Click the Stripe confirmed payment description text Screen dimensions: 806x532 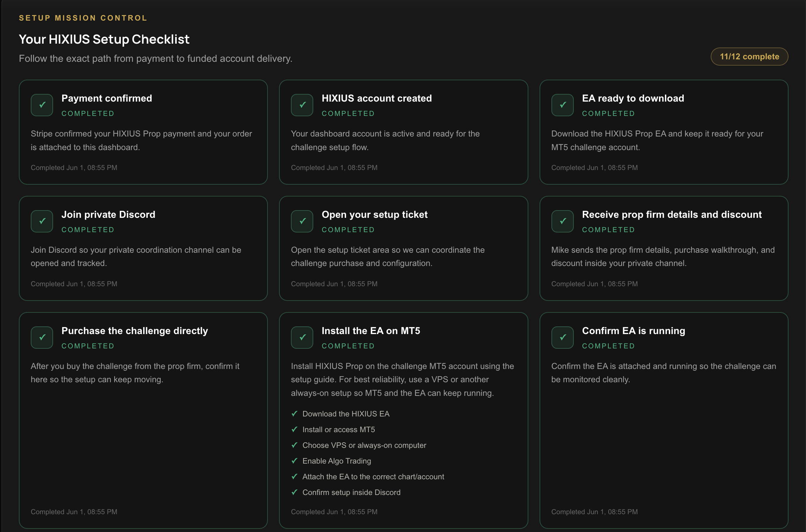coord(141,140)
